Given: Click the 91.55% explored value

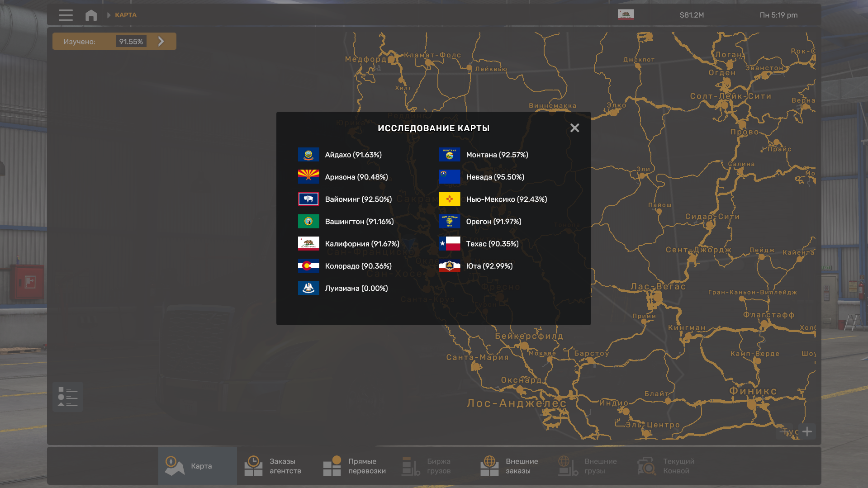Looking at the screenshot, I should (x=131, y=42).
